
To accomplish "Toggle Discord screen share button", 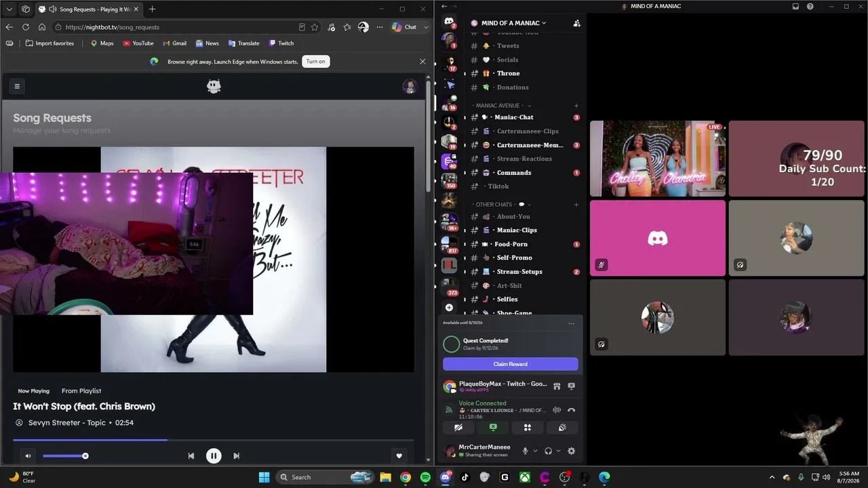I will tap(493, 428).
